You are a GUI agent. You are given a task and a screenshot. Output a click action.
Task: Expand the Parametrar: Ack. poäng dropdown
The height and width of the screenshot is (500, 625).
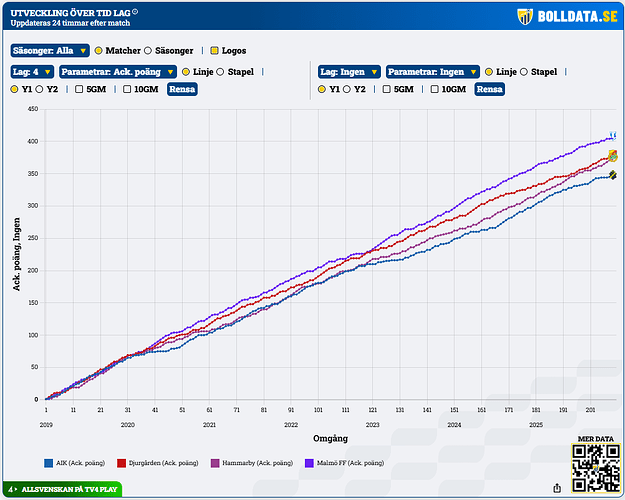[x=117, y=72]
